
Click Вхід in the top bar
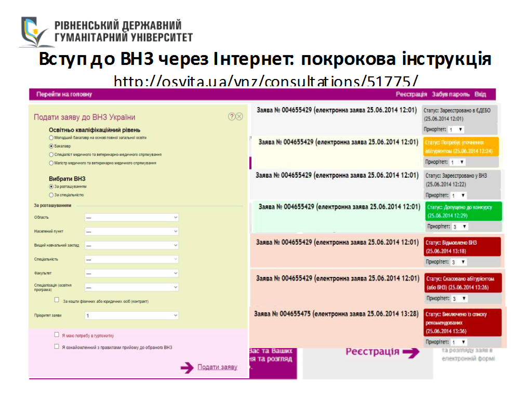[x=480, y=95]
